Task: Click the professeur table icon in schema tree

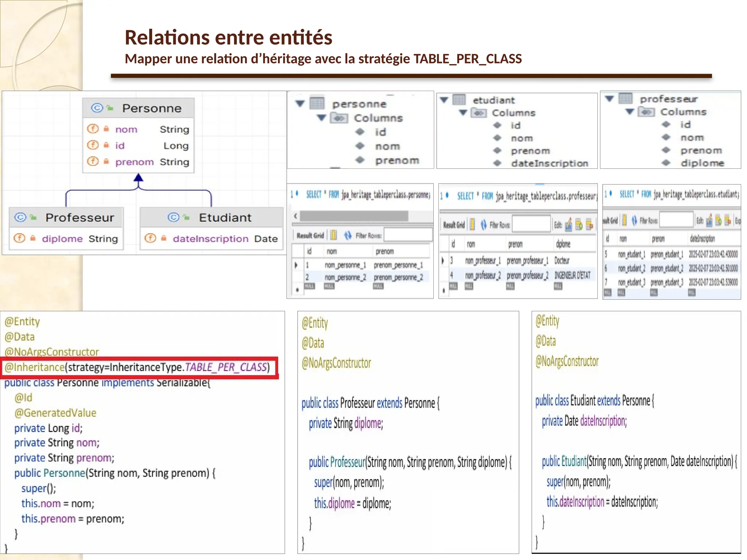Action: tap(626, 98)
